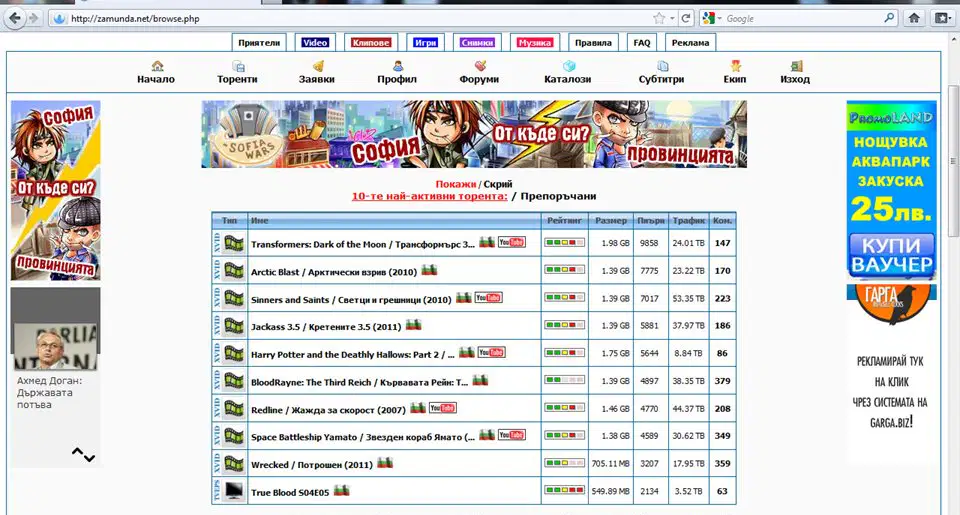Open the Снимки tab
960x515 pixels.
478,43
